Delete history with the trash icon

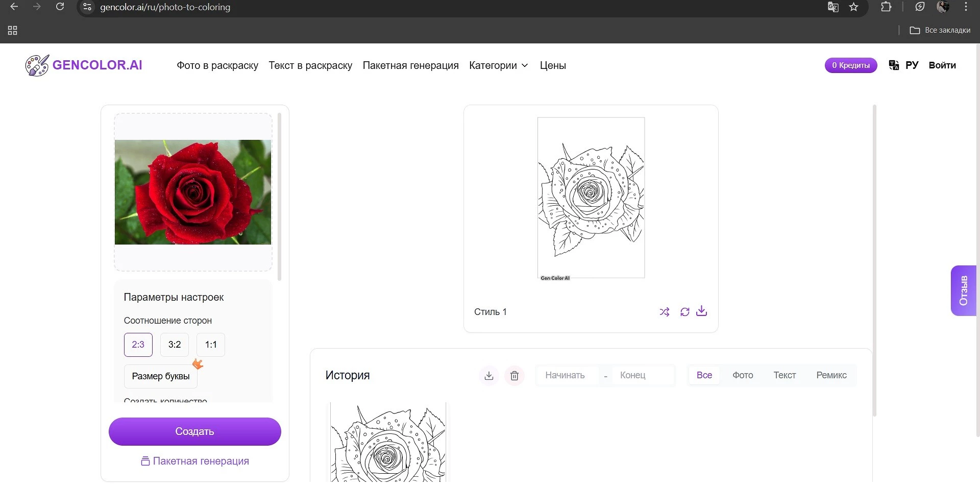pyautogui.click(x=514, y=376)
